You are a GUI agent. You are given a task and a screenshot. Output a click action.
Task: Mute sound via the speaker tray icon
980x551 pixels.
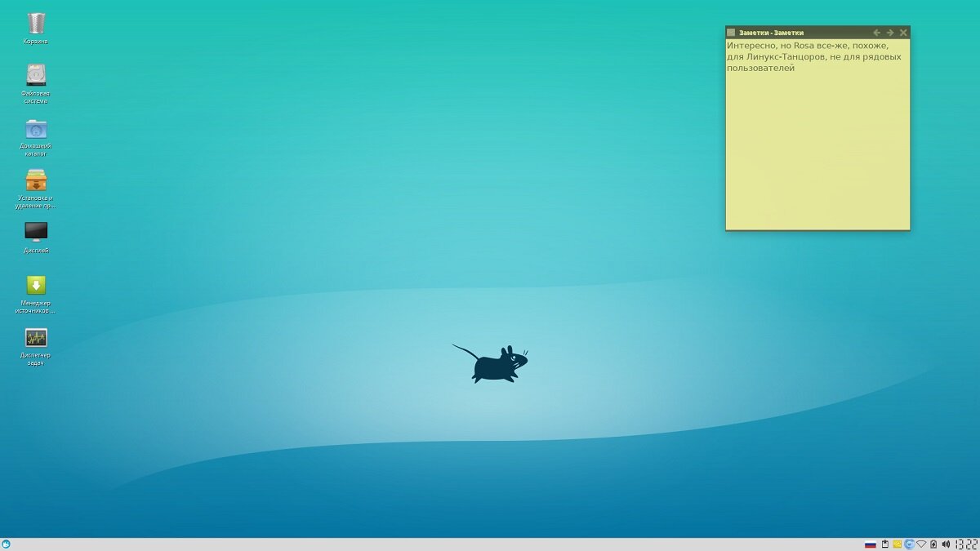pos(946,544)
